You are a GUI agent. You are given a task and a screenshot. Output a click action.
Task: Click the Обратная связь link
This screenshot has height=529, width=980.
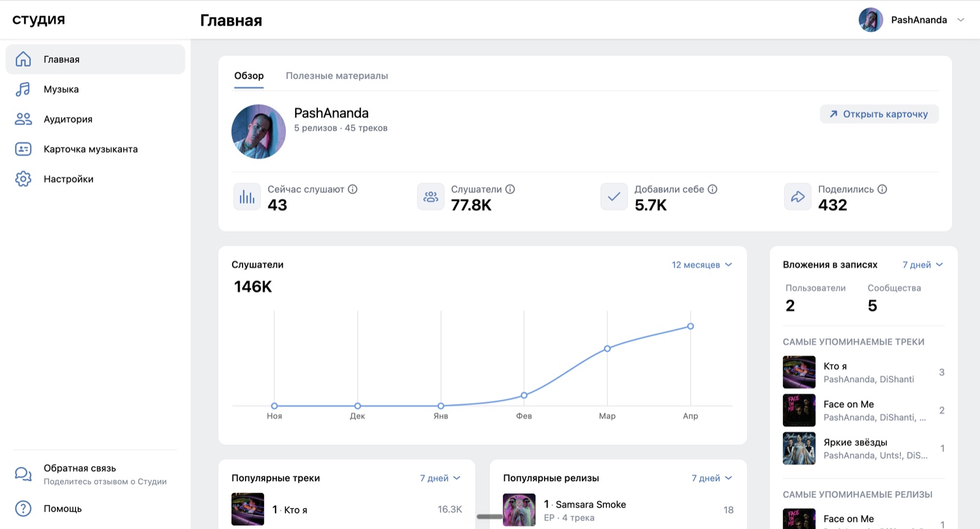pos(80,468)
